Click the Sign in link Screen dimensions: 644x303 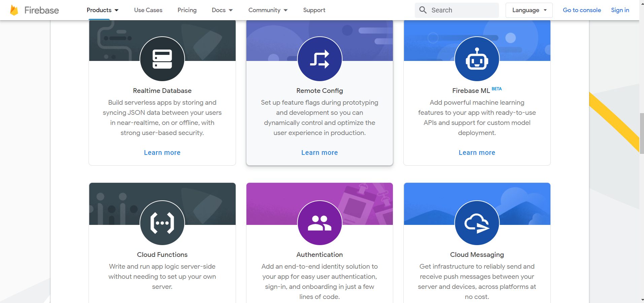(x=620, y=10)
